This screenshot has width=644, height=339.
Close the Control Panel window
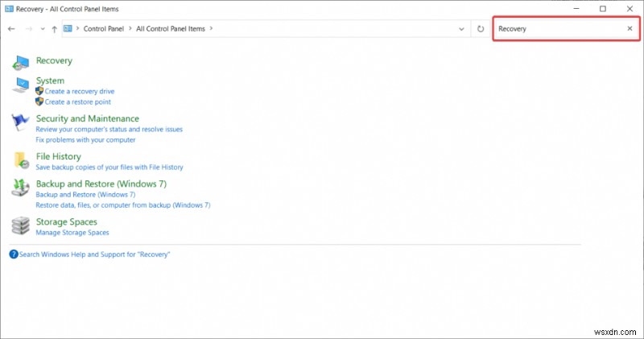[630, 9]
